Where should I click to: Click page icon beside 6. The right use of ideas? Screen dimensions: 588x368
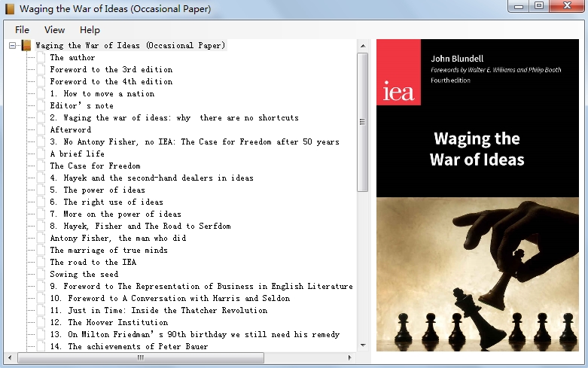[41, 202]
